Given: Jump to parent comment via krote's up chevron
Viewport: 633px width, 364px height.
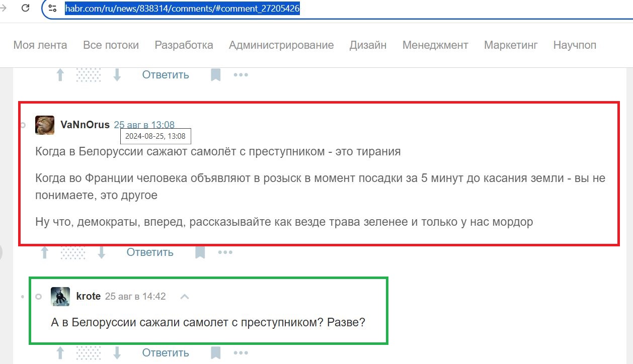Looking at the screenshot, I should pos(185,297).
